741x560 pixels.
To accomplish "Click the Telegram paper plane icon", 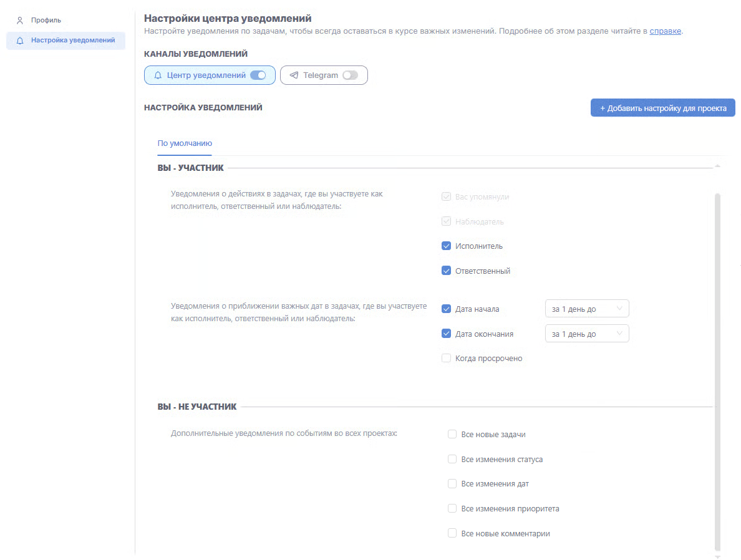I will coord(294,75).
